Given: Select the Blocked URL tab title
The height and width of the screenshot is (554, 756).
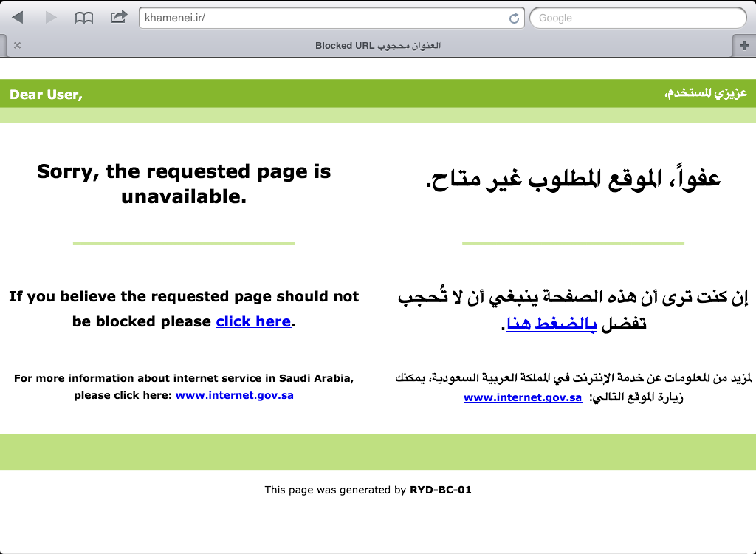Looking at the screenshot, I should 378,45.
